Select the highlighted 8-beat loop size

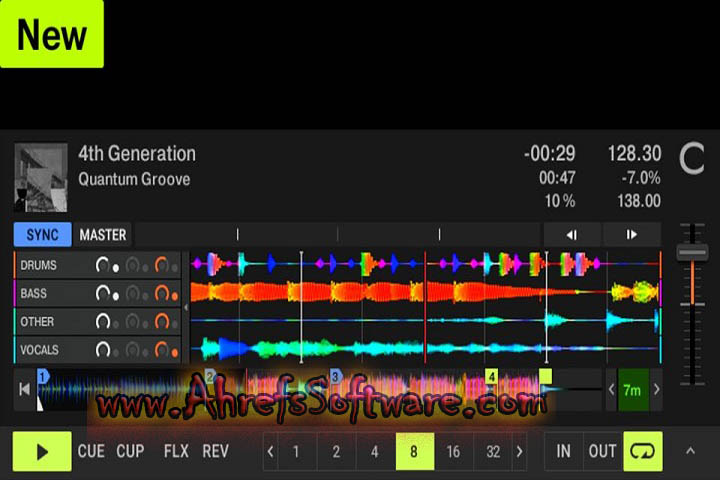(415, 452)
